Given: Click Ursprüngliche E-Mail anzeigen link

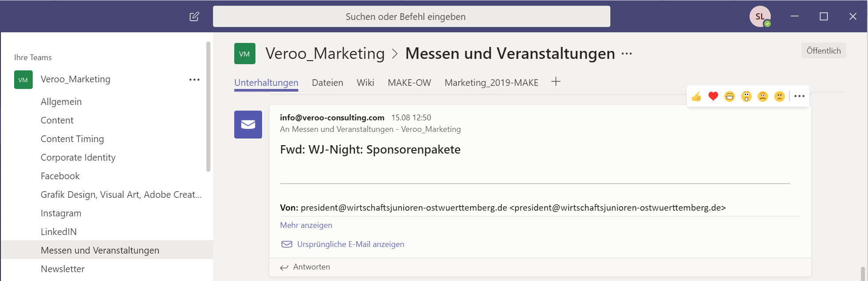Looking at the screenshot, I should (350, 244).
